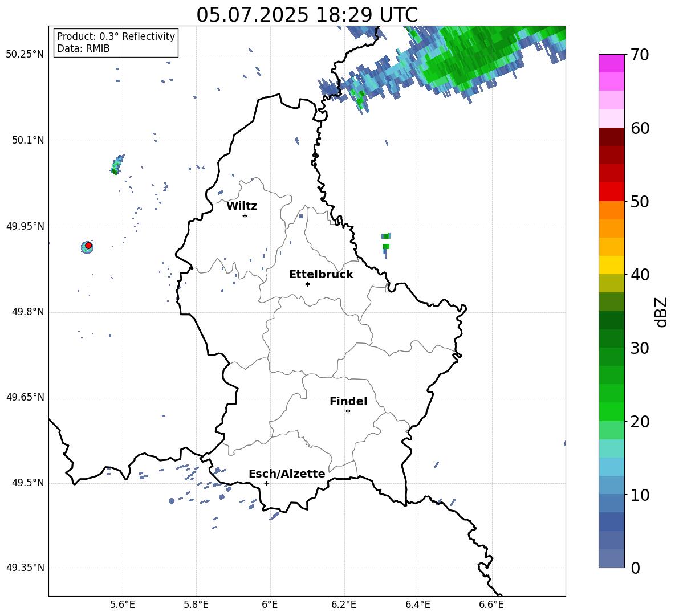Click the red dot marker near 49.92°N
Viewport: 675px width, 616px height.
point(88,245)
